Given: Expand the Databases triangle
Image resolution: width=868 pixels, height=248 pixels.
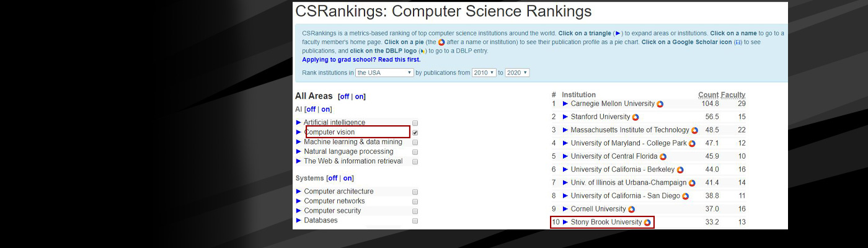Looking at the screenshot, I should pyautogui.click(x=298, y=220).
